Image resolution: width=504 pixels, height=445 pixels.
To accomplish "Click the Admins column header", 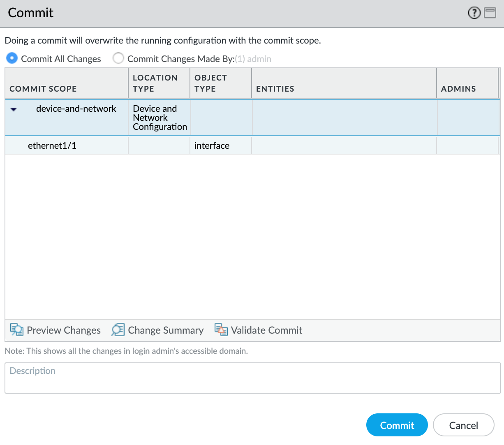I will click(x=458, y=89).
